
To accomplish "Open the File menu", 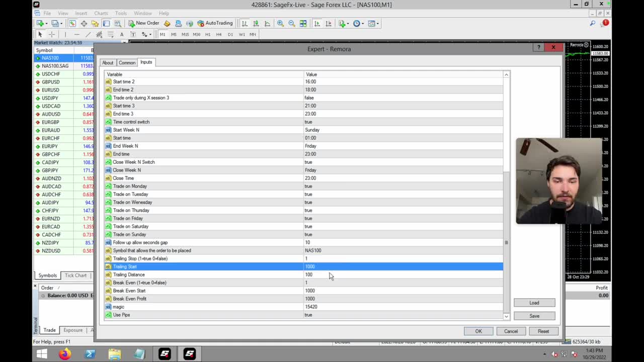I will pyautogui.click(x=47, y=13).
